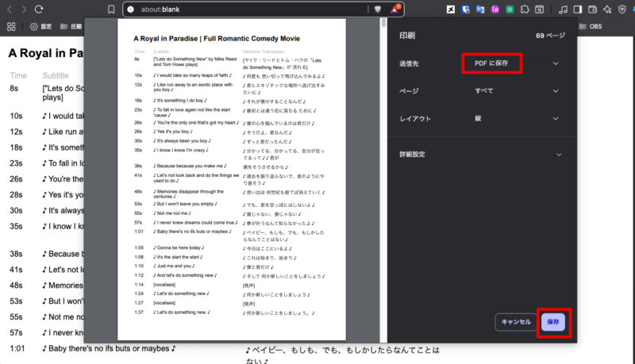Screen dimensions: 635x364
Task: Go back to the previous page
Action: tap(10, 10)
